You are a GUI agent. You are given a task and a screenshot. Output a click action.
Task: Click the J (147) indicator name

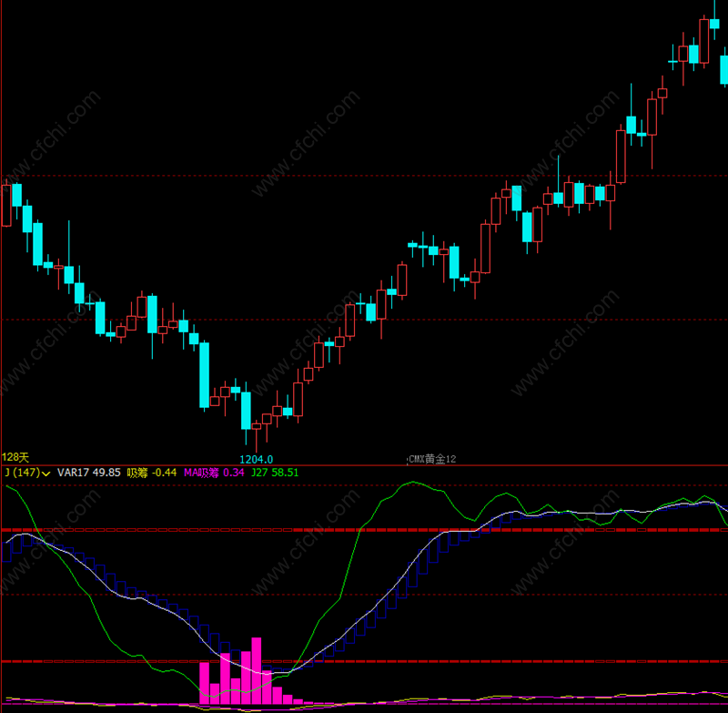tap(22, 473)
